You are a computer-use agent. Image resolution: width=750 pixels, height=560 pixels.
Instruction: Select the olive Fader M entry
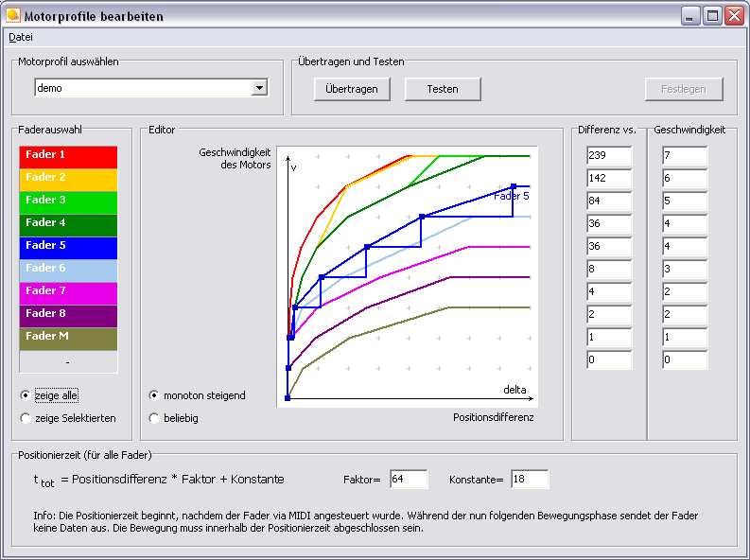pyautogui.click(x=68, y=337)
